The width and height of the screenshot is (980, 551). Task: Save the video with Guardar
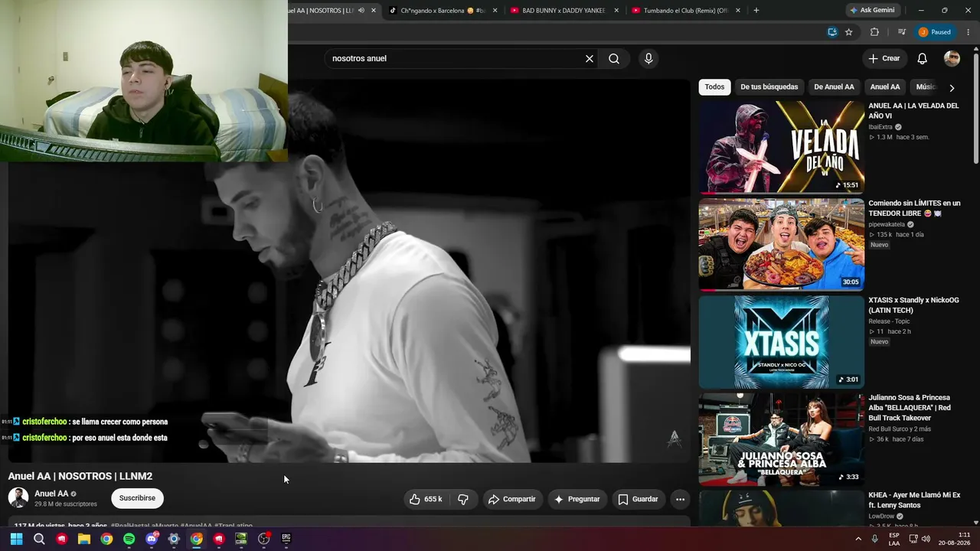click(x=638, y=499)
